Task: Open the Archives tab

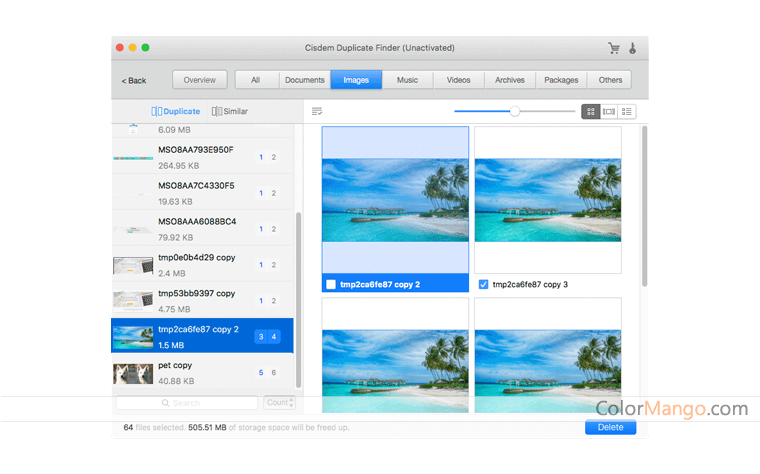Action: (509, 80)
